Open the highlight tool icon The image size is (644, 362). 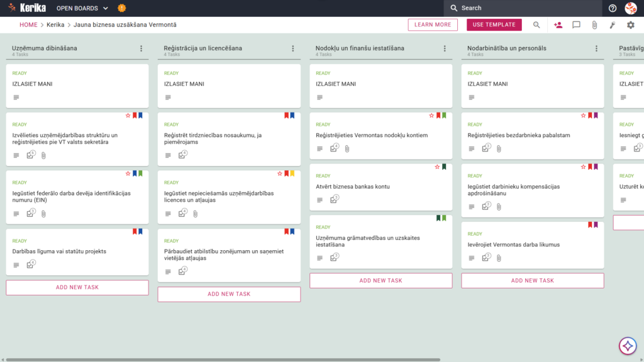613,25
